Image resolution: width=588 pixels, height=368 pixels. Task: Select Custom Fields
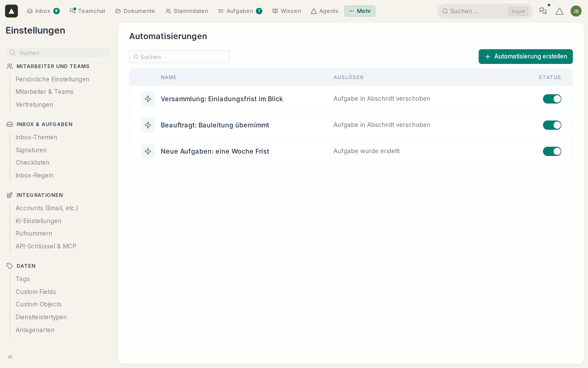click(36, 292)
